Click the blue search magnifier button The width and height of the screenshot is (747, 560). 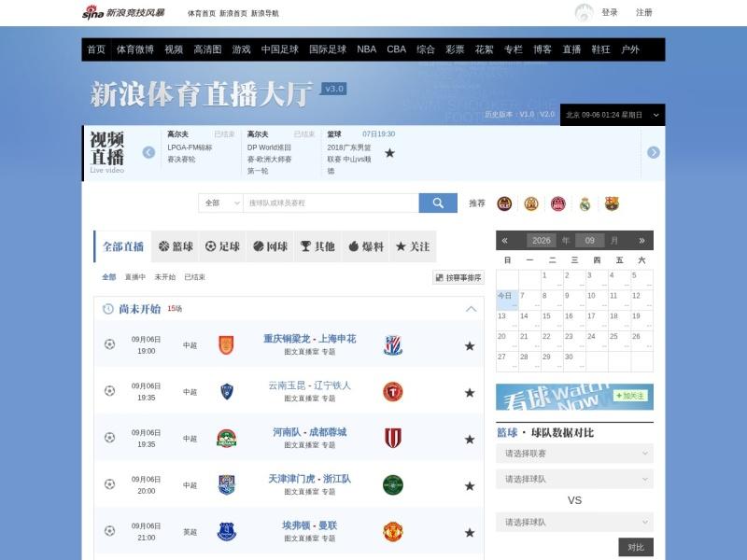pos(438,203)
